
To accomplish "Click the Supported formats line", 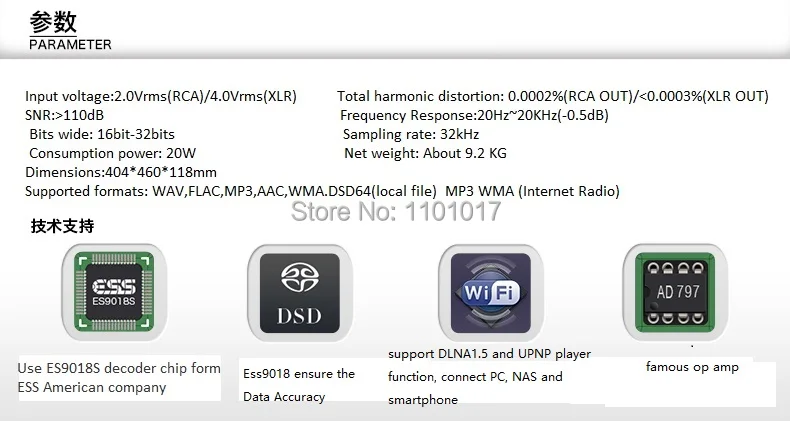I will (x=322, y=191).
